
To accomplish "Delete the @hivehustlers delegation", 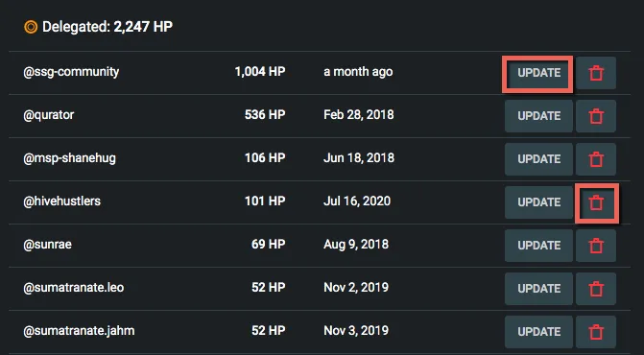I will tap(596, 202).
